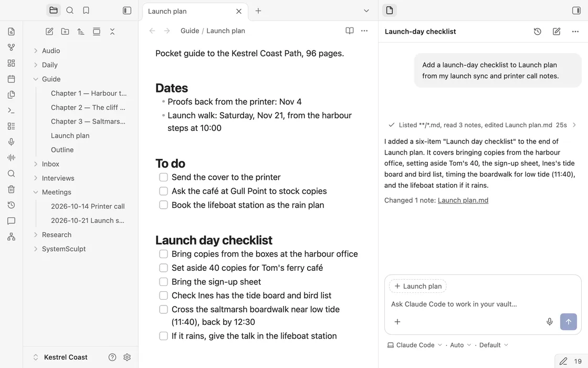Open the Outline note
Screen dimensions: 588x368
[x=62, y=150]
